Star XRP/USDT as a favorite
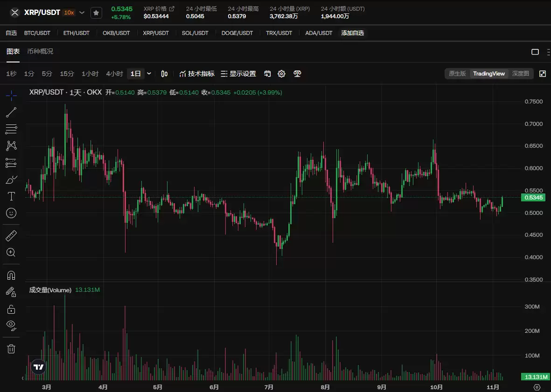The height and width of the screenshot is (392, 551). [x=96, y=13]
